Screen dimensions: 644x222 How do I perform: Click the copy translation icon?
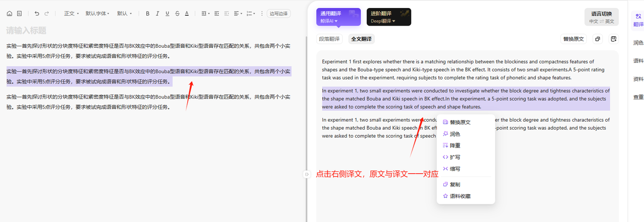click(598, 39)
